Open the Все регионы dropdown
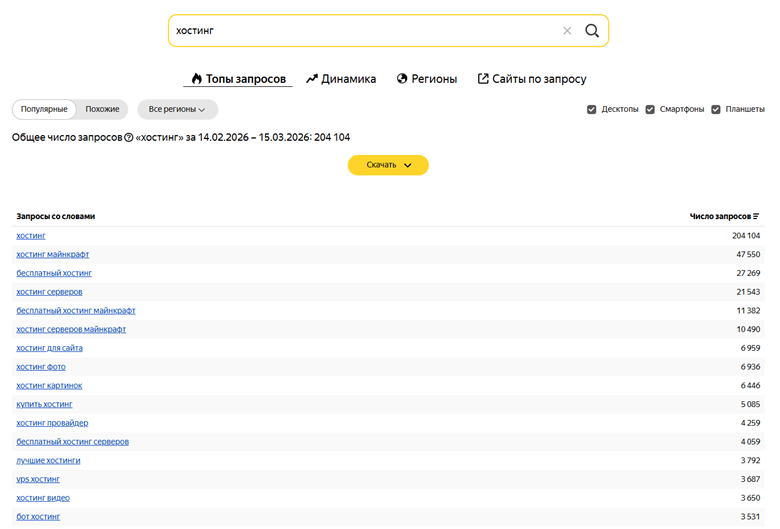The width and height of the screenshot is (780, 529). point(177,109)
